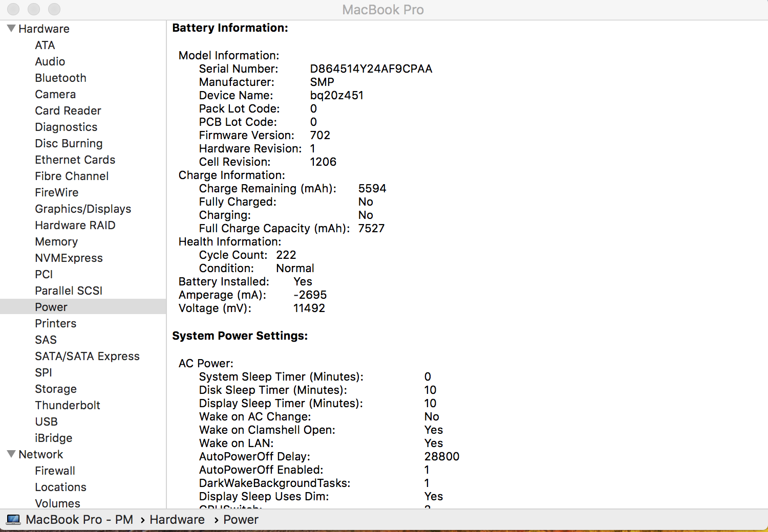Viewport: 768px width, 532px height.
Task: Click the AutoPowerOff Delay value 28800
Action: click(442, 456)
